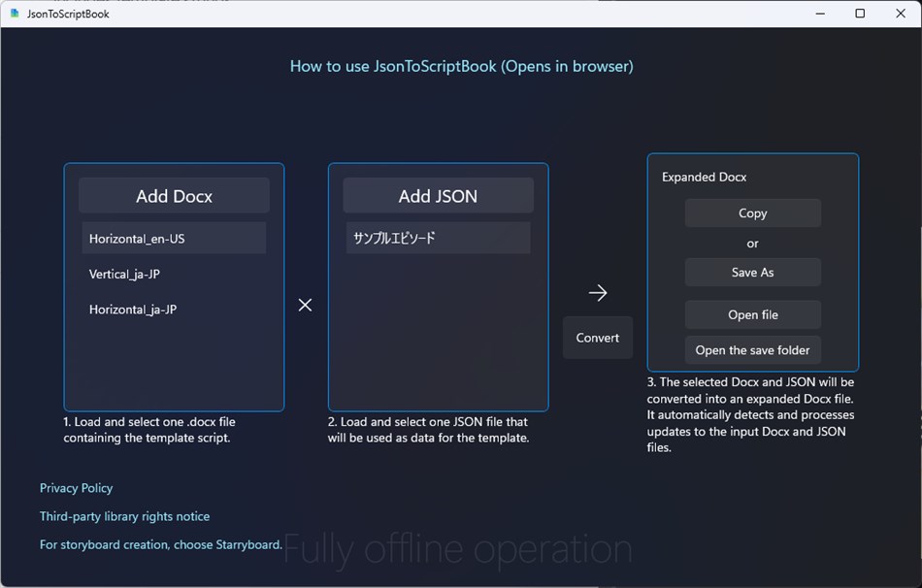
Task: Select the Vertical_ja-JP template
Action: click(174, 274)
